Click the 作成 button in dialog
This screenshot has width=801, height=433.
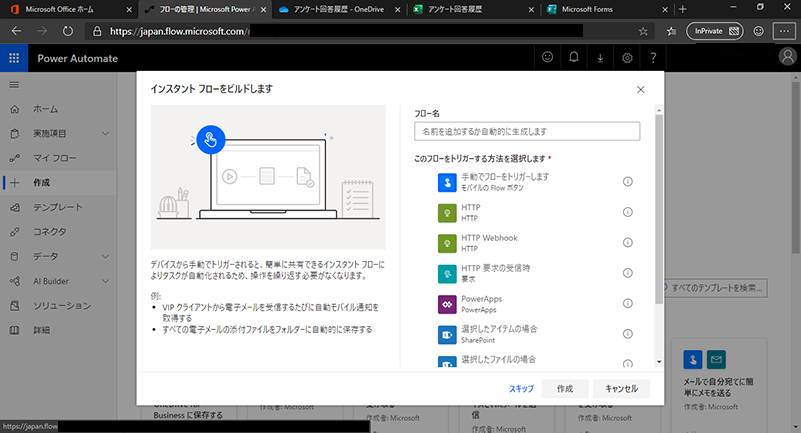pyautogui.click(x=565, y=389)
